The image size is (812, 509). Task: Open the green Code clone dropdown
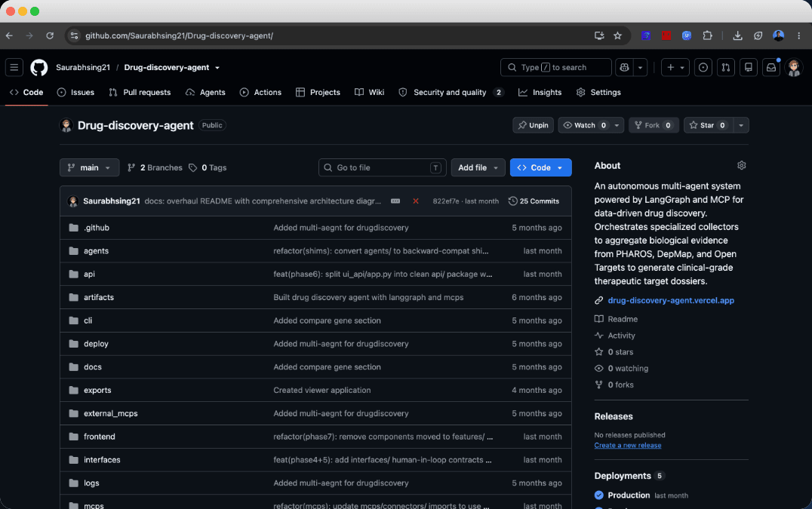point(540,167)
